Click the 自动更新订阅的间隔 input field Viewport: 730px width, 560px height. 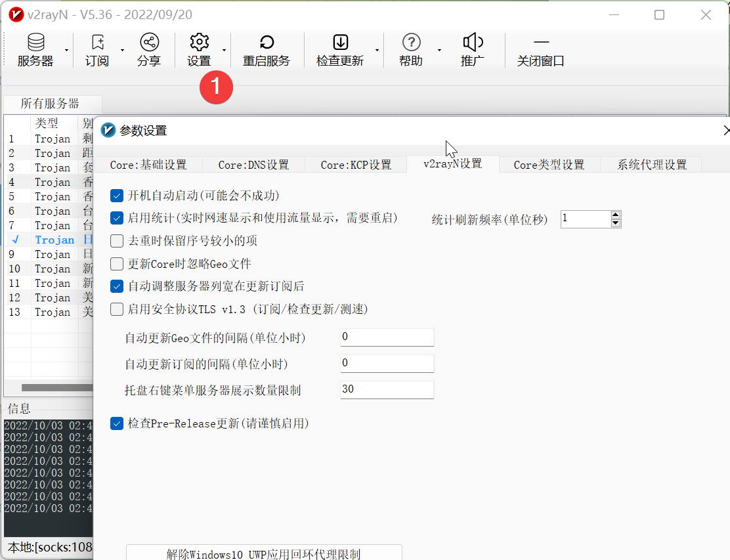click(x=387, y=363)
